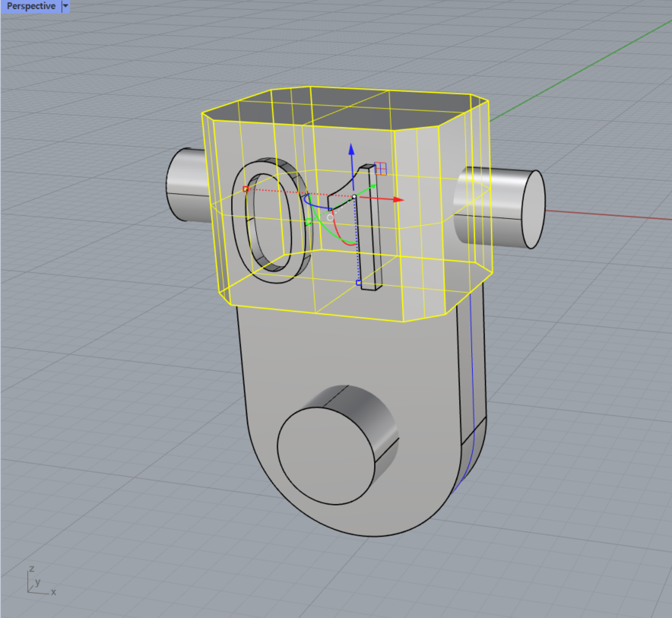
Task: Click the gumball green Y-axis move arrow
Action: click(x=372, y=187)
